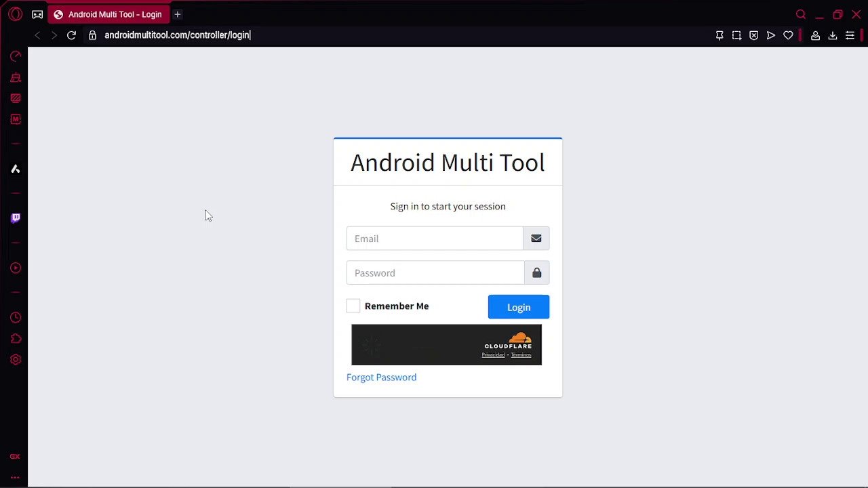This screenshot has height=488, width=868.
Task: Focus the Password input field
Action: (x=435, y=273)
